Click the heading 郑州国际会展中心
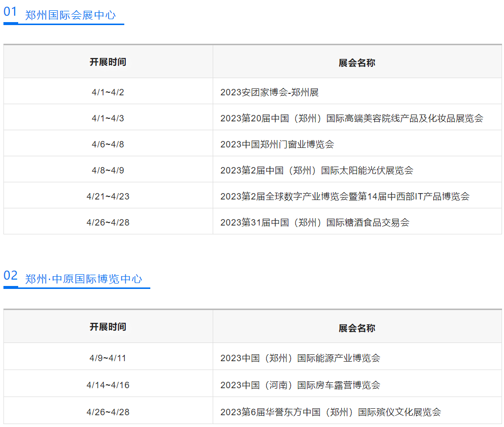This screenshot has width=504, height=427. pyautogui.click(x=70, y=15)
